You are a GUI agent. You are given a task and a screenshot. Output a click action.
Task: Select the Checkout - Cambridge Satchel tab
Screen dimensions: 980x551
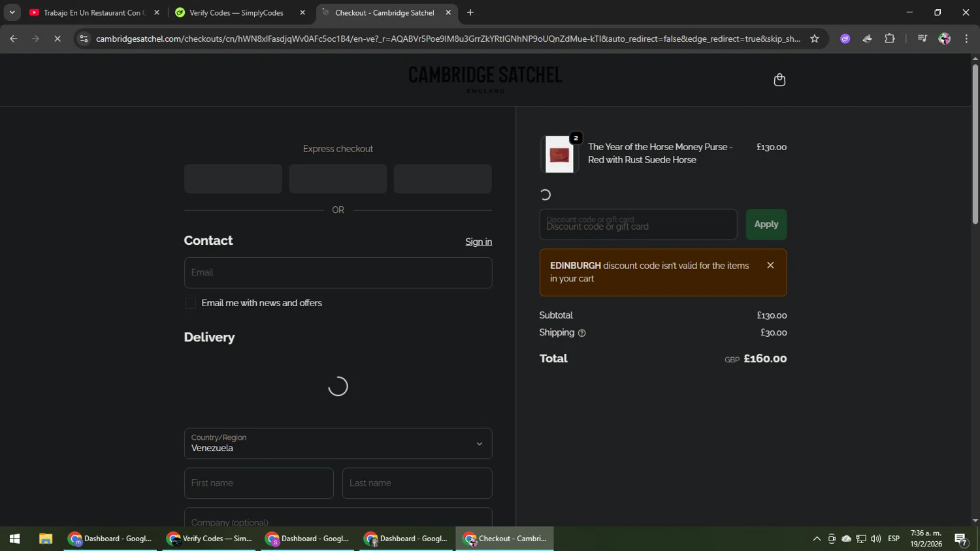pyautogui.click(x=386, y=12)
